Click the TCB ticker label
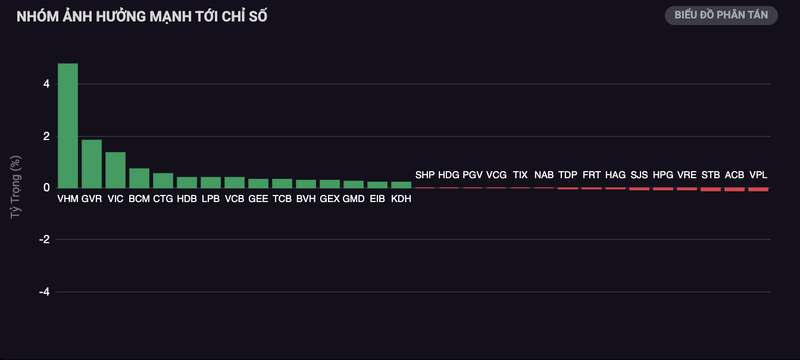The height and width of the screenshot is (360, 800). 282,199
